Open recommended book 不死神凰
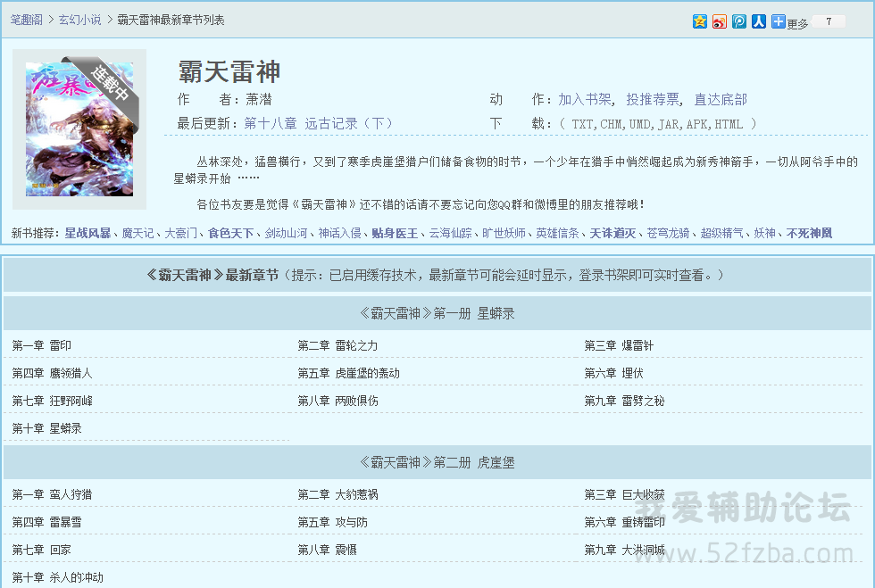 pos(809,233)
